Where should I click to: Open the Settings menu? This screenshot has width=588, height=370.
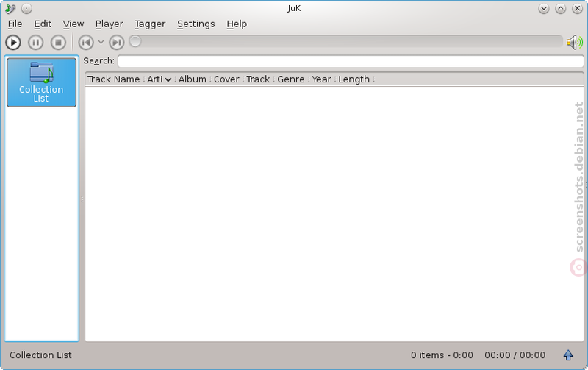pos(196,24)
